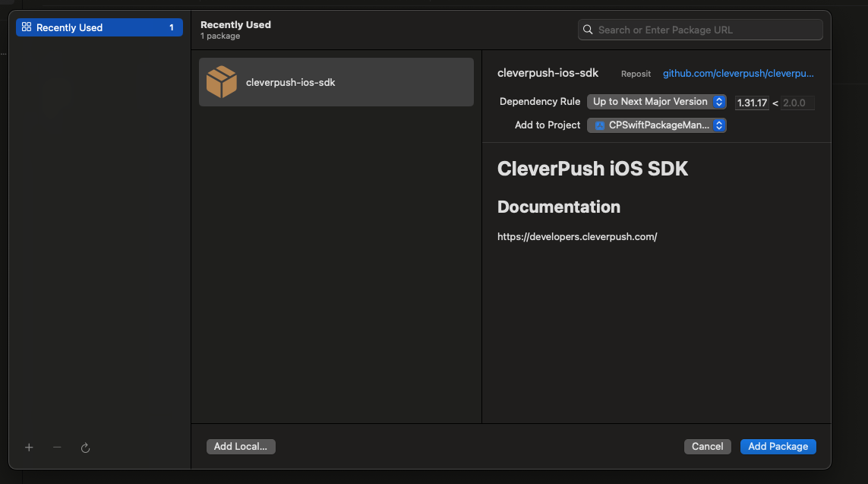The width and height of the screenshot is (868, 484).
Task: Click the 1.31.17 minimum version field
Action: 752,103
